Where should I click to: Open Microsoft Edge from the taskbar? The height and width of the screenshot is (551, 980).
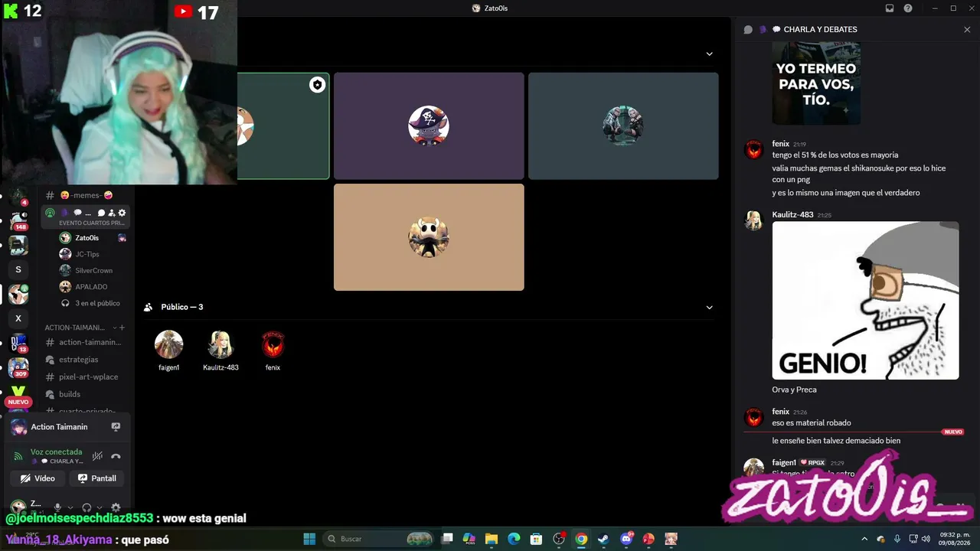[514, 539]
